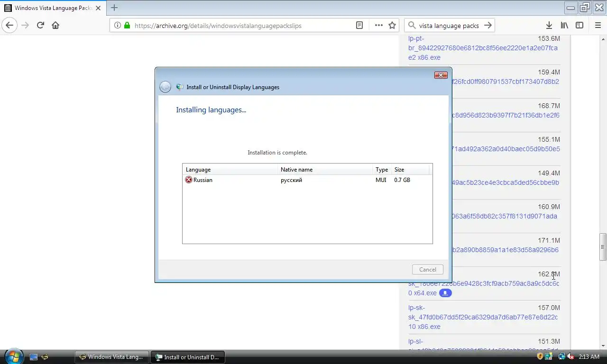This screenshot has width=607, height=364.
Task: Click the Installing languages heading
Action: coord(211,109)
